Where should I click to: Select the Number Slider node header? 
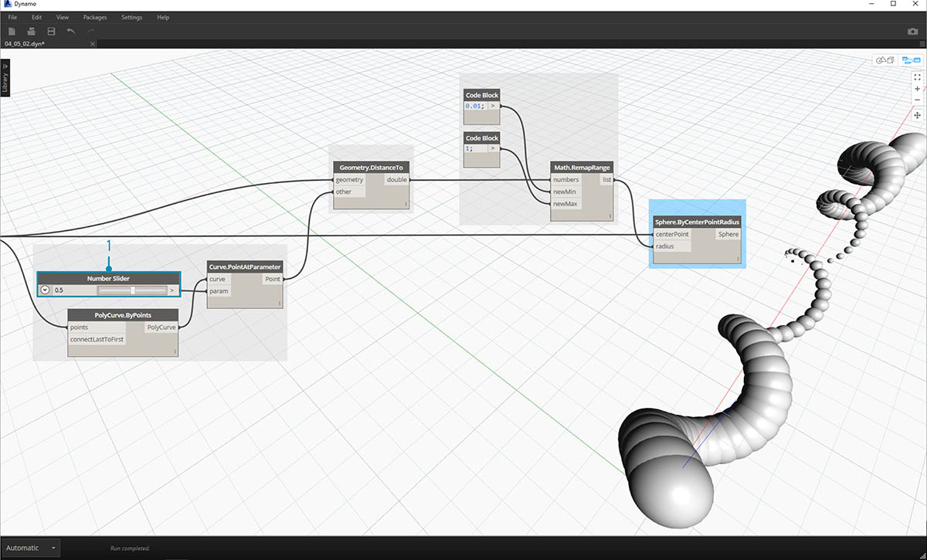coord(108,278)
